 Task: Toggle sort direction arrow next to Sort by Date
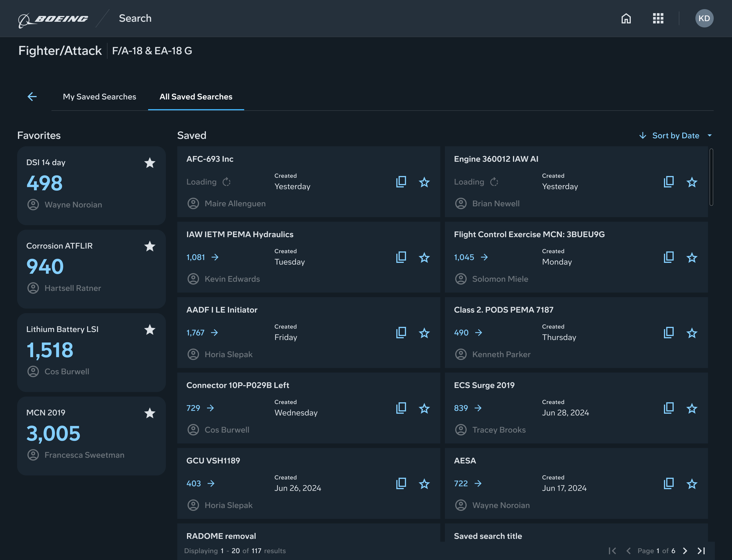point(643,136)
